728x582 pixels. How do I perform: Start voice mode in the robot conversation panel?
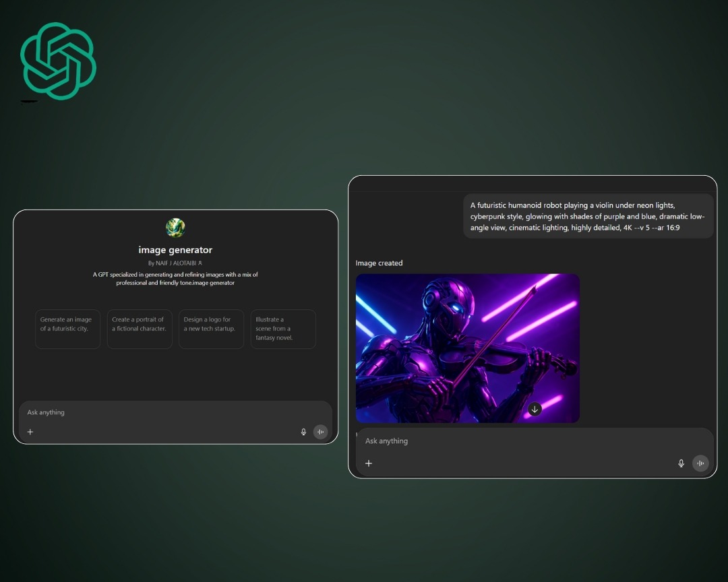pyautogui.click(x=701, y=463)
